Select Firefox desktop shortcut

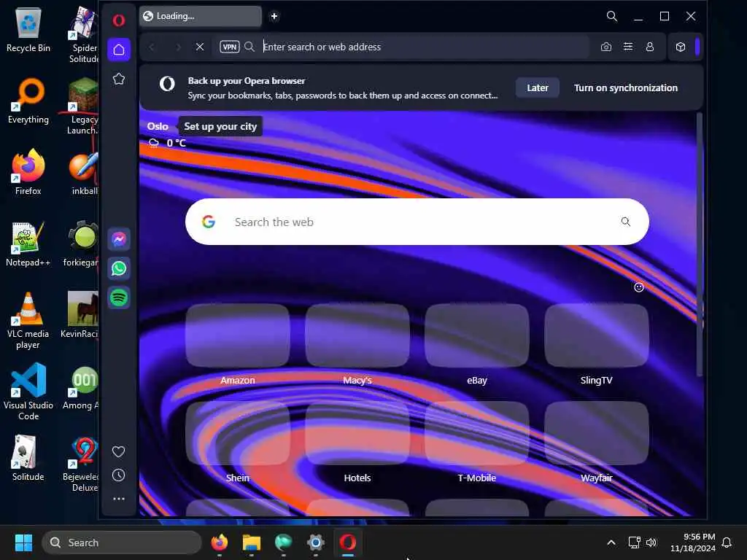click(x=28, y=171)
